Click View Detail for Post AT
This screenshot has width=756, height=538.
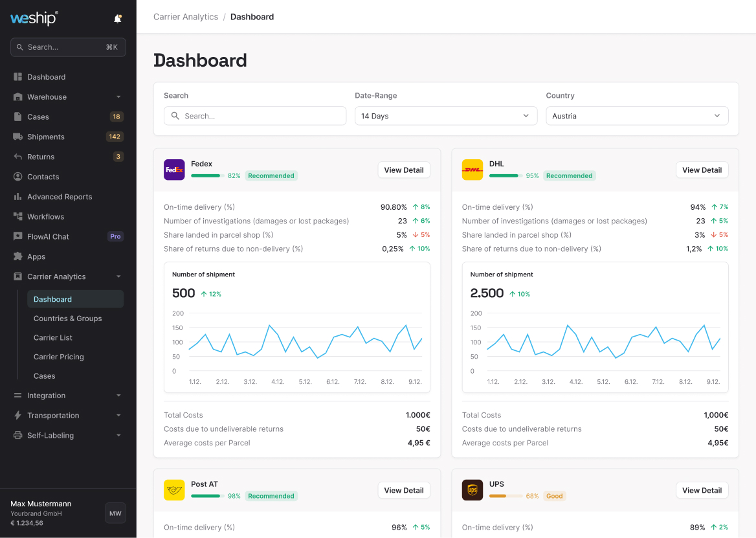pos(404,490)
